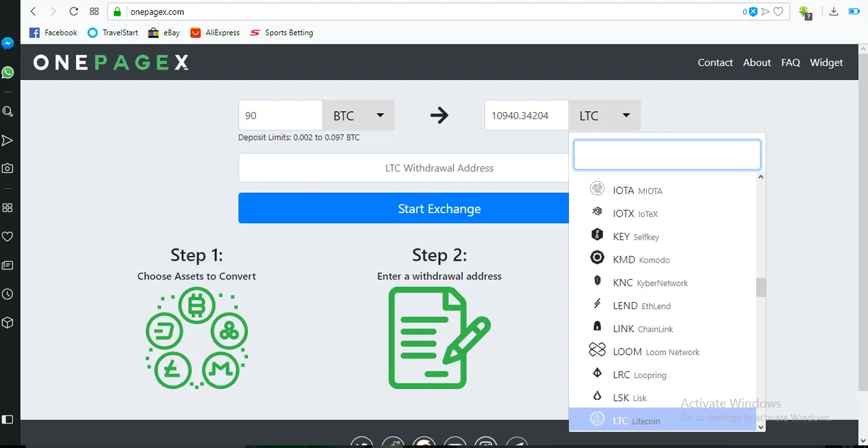Image resolution: width=868 pixels, height=448 pixels.
Task: Open Messenger in the Opera sidebar
Action: point(7,43)
